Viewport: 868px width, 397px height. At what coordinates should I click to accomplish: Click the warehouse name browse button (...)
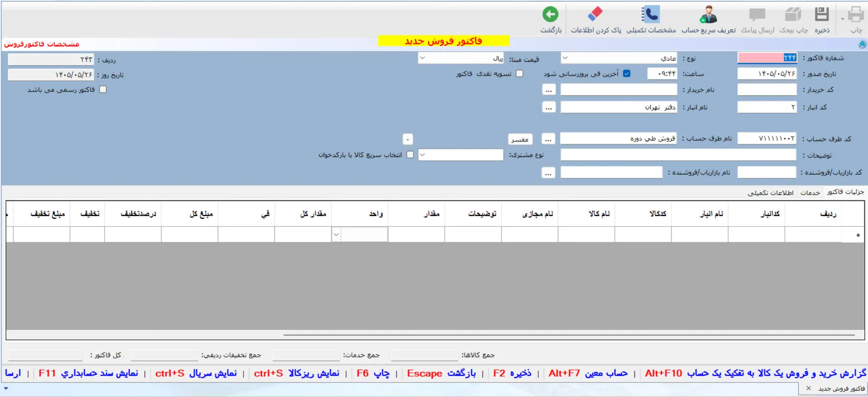[x=549, y=107]
